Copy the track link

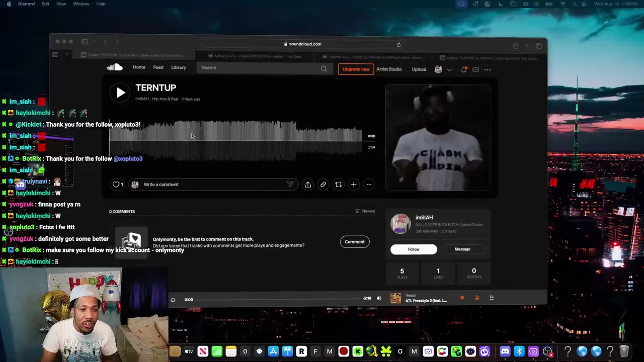(323, 185)
